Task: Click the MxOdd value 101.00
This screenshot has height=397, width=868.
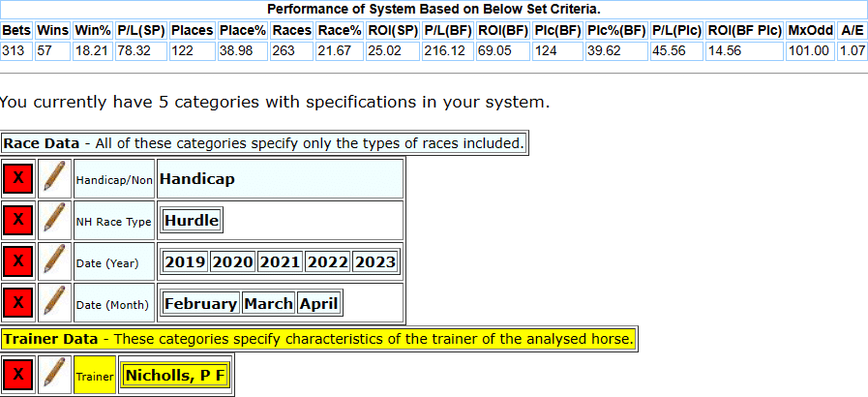Action: click(x=811, y=51)
